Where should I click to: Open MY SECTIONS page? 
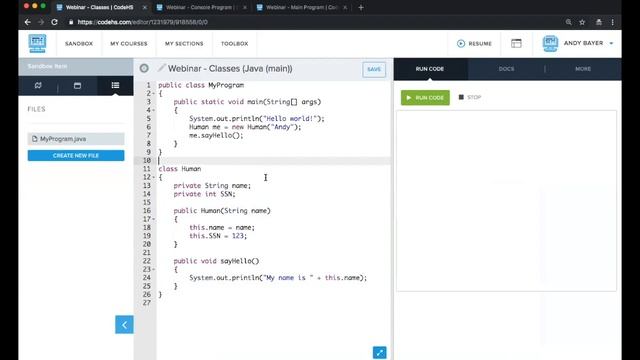point(184,43)
